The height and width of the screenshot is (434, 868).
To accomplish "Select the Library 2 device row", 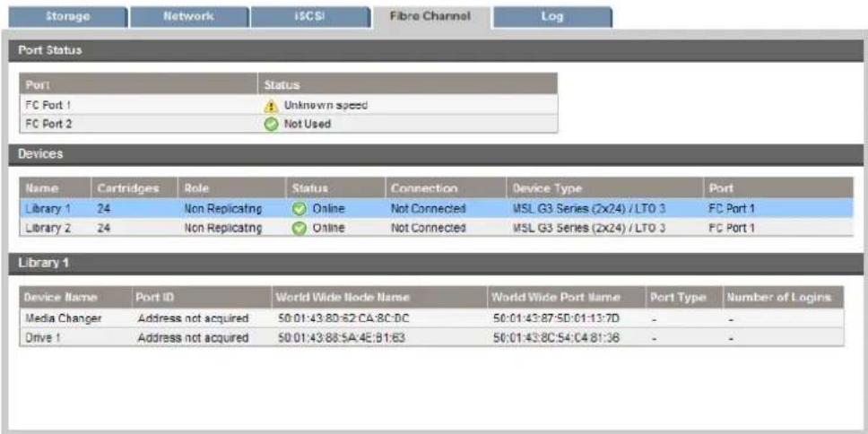I will pos(436,228).
